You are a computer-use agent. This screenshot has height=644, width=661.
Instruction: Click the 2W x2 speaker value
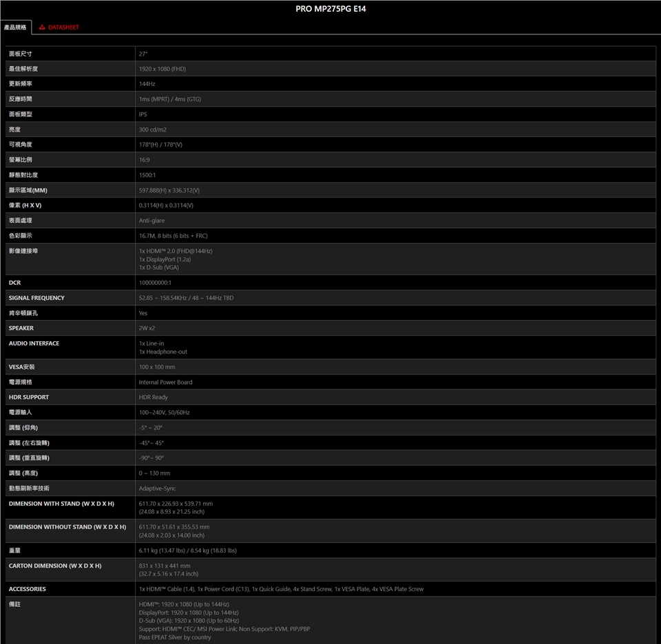click(x=147, y=328)
